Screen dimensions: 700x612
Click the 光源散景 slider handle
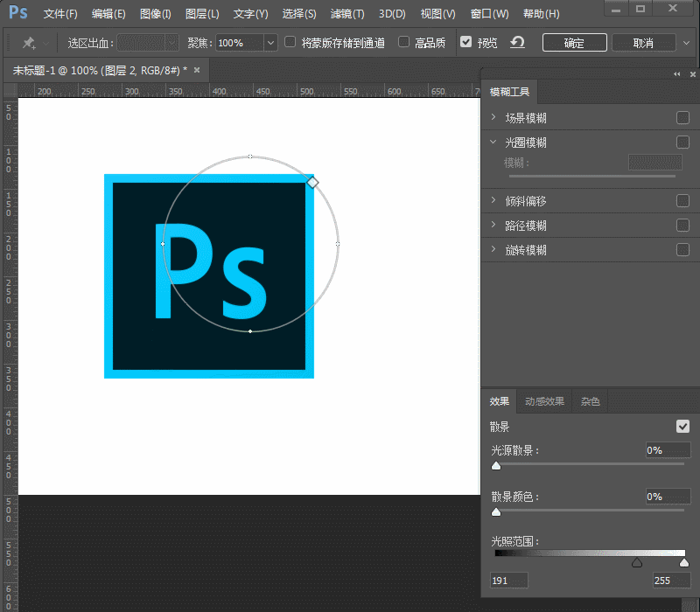(496, 465)
